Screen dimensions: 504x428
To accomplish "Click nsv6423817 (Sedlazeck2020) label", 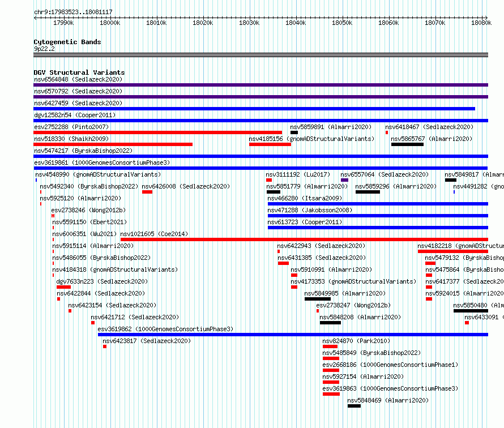I will (x=147, y=341).
